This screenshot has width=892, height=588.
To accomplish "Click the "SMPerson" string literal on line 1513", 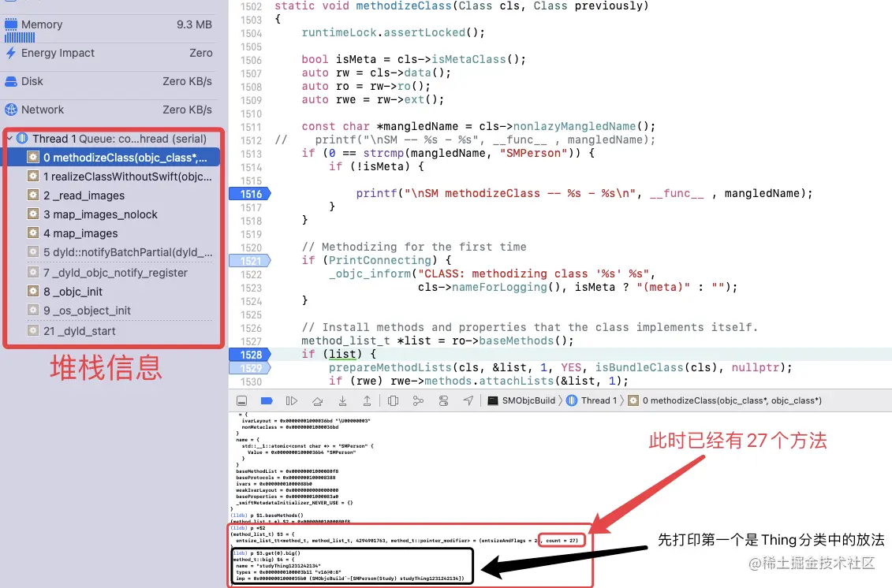I will point(533,153).
